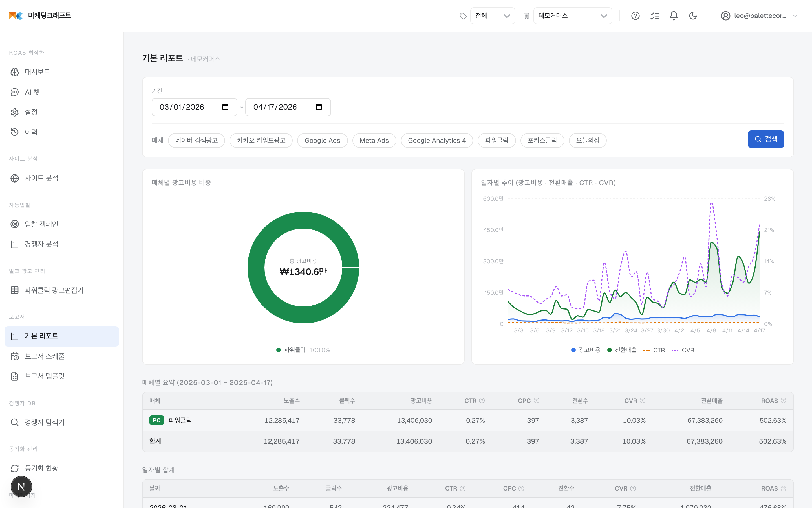Screen dimensions: 812x508
Task: Click the sync arrows icon next to 동기화 현황
Action: (14, 468)
